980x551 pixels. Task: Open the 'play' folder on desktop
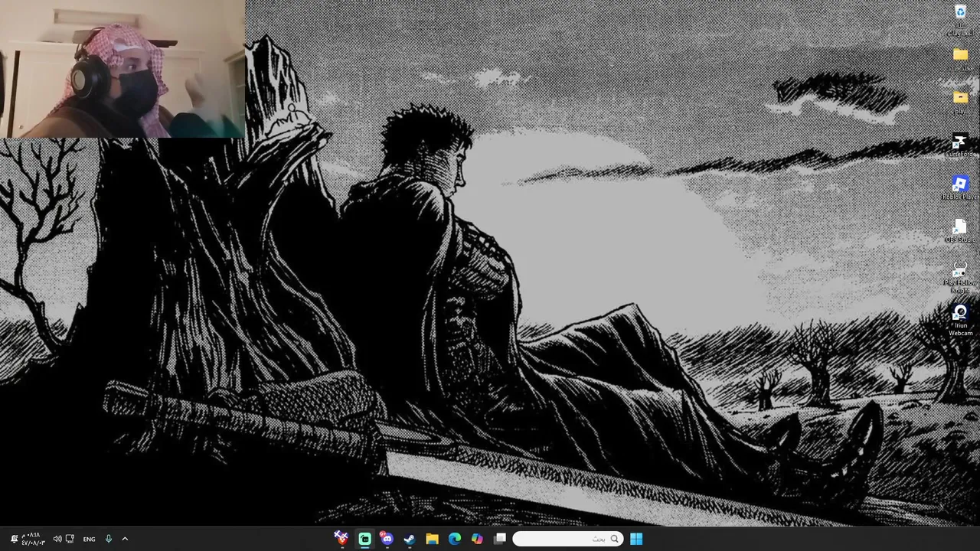[960, 102]
